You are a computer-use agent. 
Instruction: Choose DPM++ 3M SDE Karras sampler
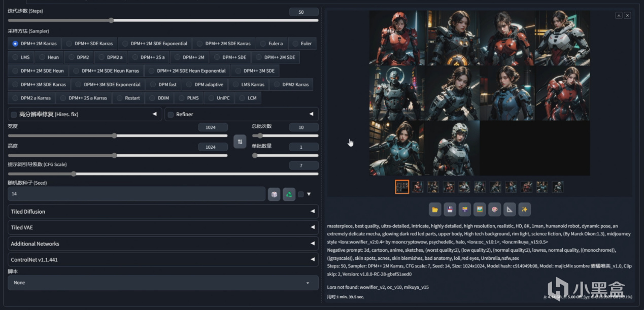click(x=40, y=84)
